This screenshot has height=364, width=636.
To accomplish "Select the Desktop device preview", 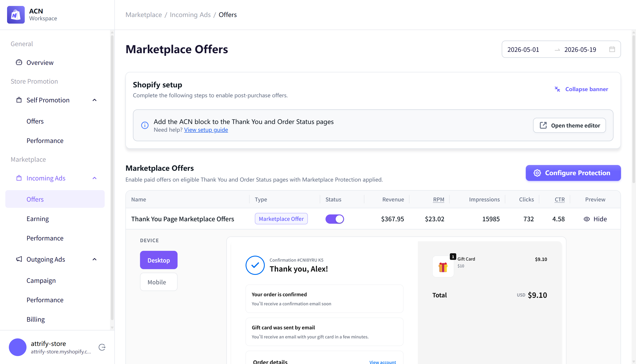I will pos(159,260).
